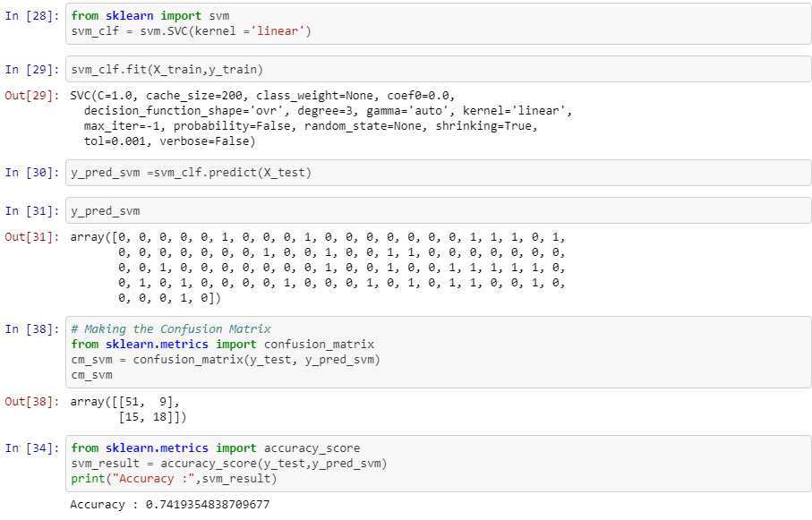The height and width of the screenshot is (520, 812).
Task: Select the code cell importing svm from sklearn
Action: [269, 22]
